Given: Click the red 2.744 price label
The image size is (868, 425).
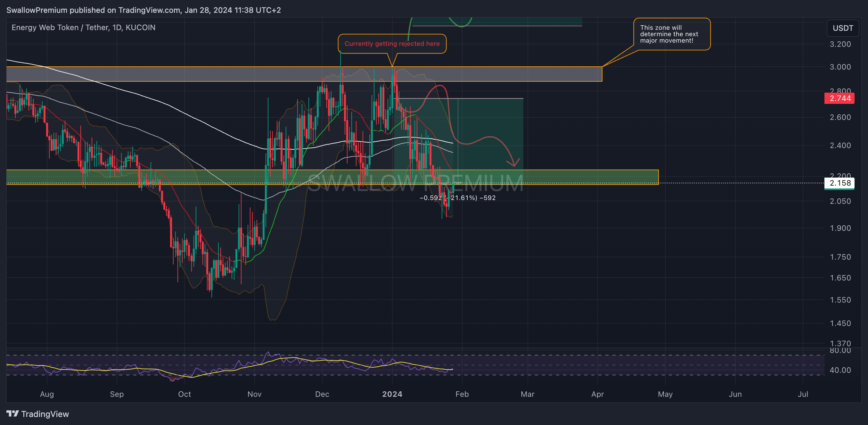Looking at the screenshot, I should (x=839, y=98).
